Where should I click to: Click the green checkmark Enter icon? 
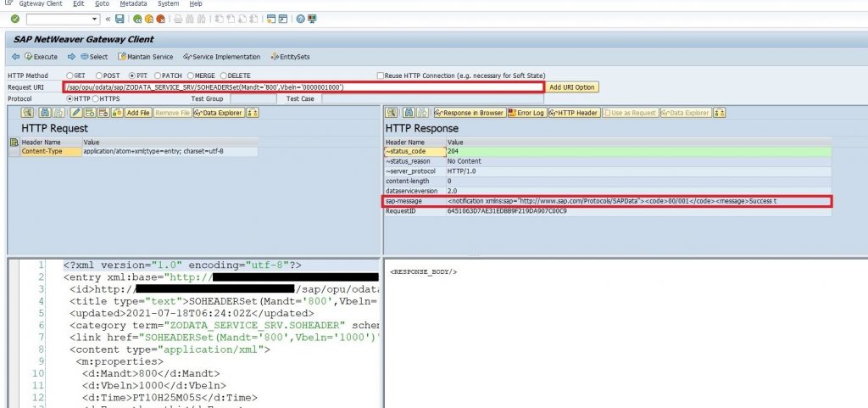coord(15,19)
